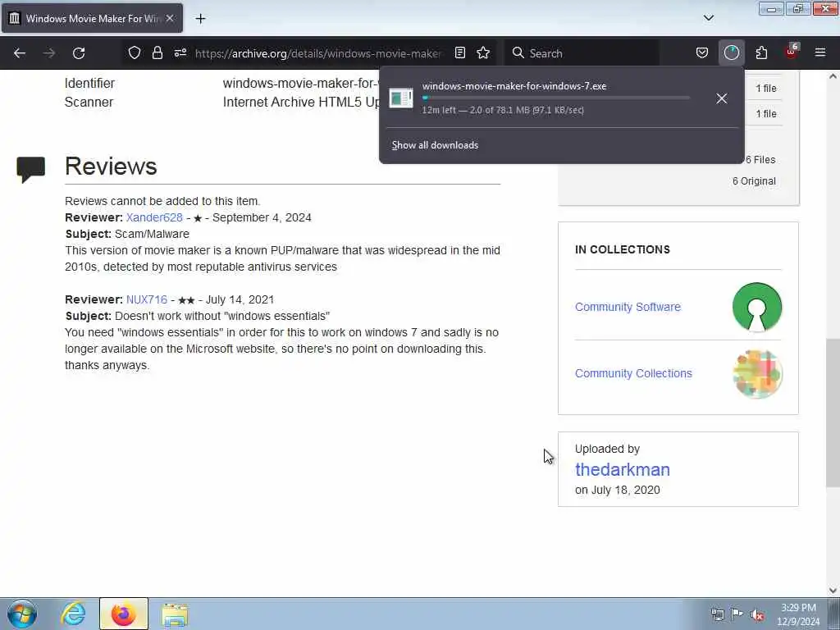This screenshot has width=840, height=630.
Task: Go back to the previous page
Action: point(20,53)
